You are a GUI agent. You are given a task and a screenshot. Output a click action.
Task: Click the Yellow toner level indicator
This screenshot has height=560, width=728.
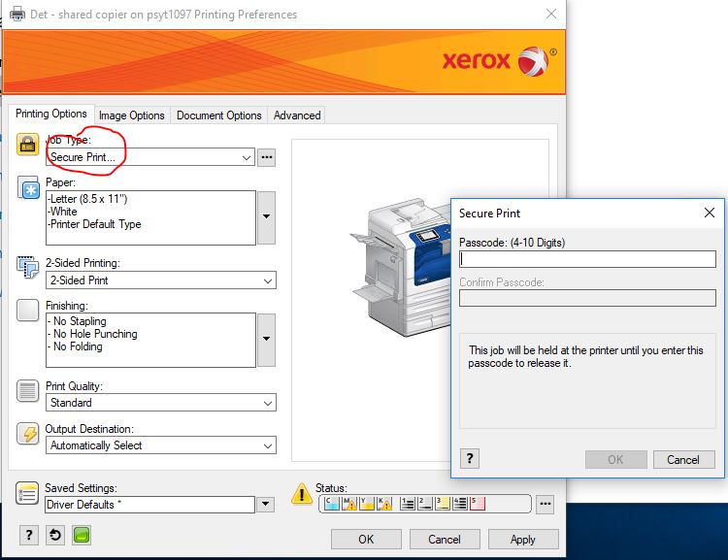click(x=367, y=504)
